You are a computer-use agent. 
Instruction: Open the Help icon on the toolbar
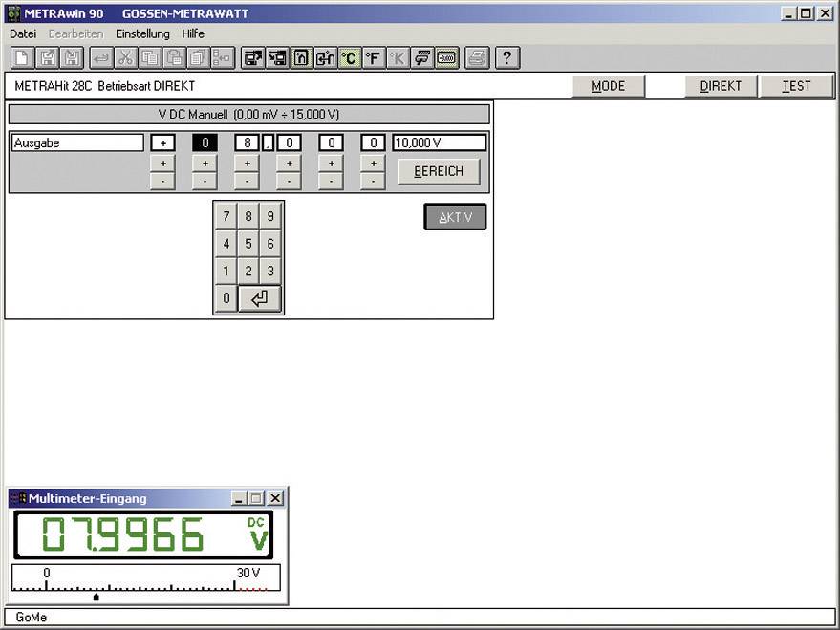click(506, 57)
